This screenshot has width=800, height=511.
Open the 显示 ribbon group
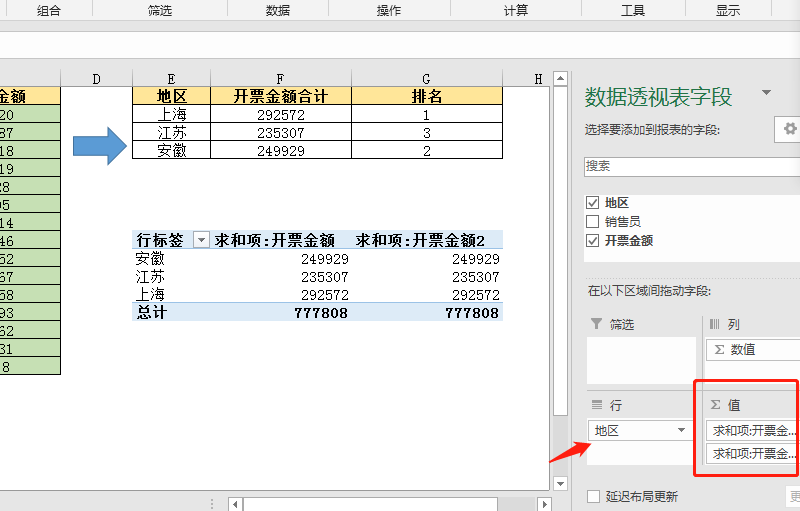coord(728,10)
